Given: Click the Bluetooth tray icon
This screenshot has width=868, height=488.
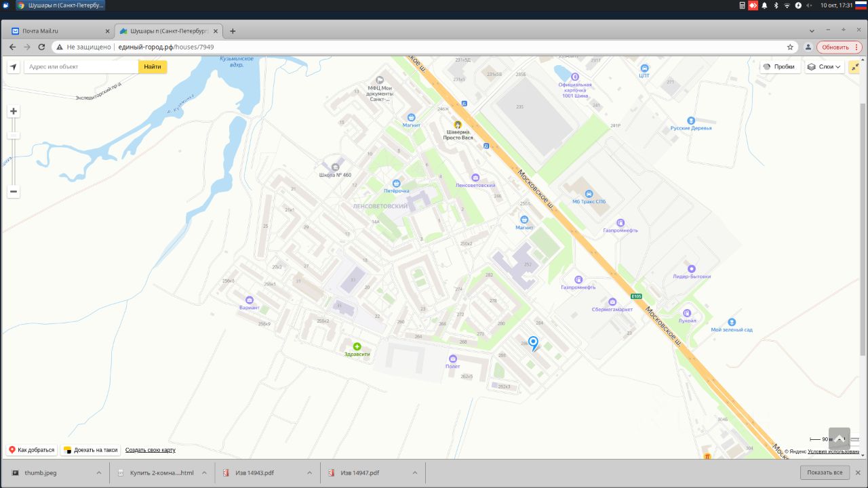Looking at the screenshot, I should tap(776, 5).
